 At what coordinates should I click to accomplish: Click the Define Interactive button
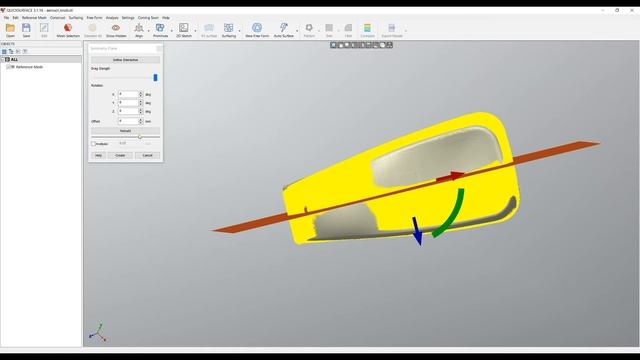[x=125, y=60]
